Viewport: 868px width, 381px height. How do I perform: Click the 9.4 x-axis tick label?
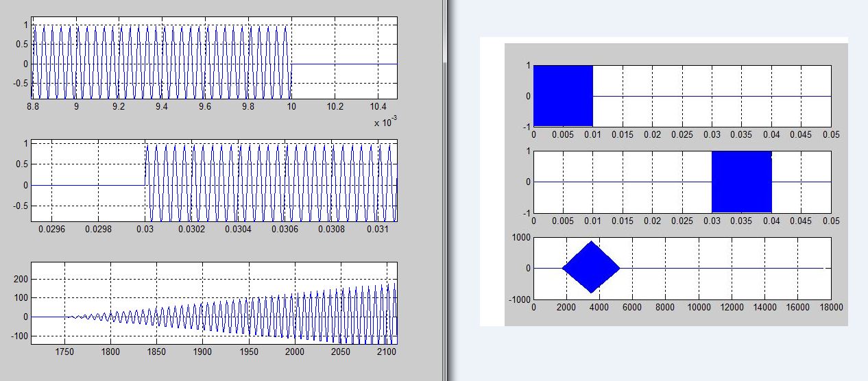click(162, 106)
